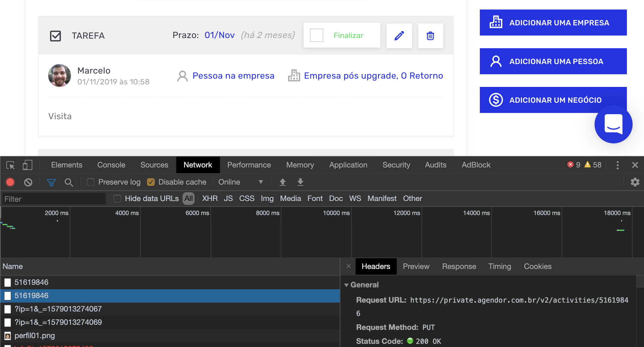
Task: Open the Online throttling dropdown
Action: [x=241, y=182]
